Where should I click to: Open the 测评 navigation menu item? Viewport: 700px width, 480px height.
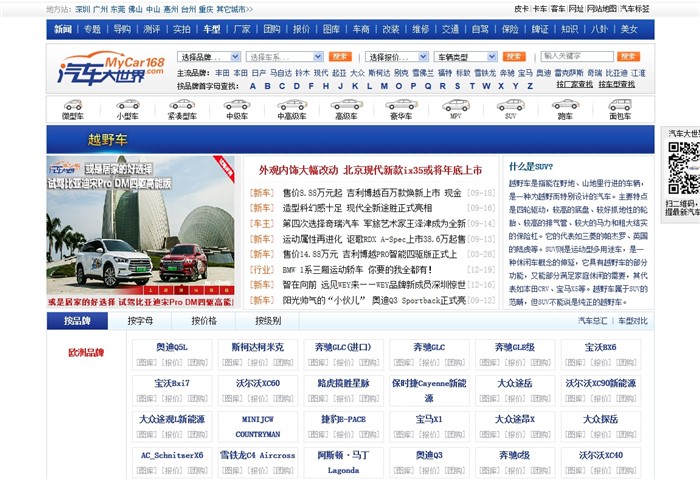[x=152, y=29]
